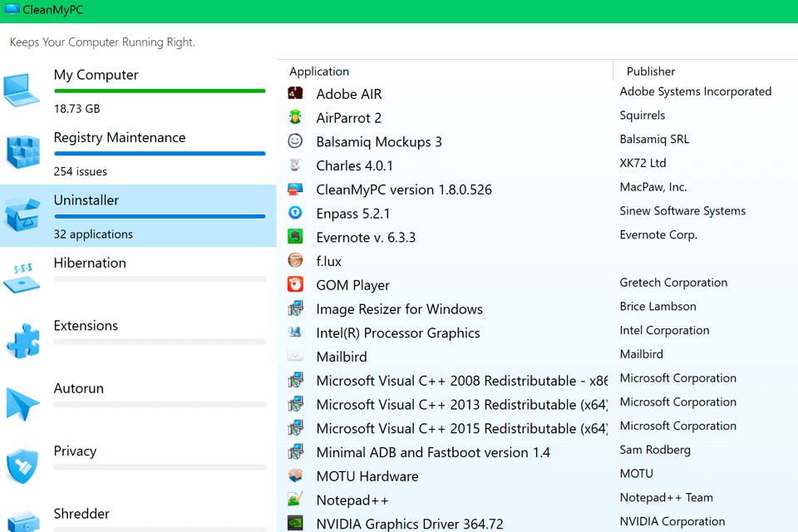Viewport: 798px width, 532px height.
Task: Click the CleanMyPC title bar logo
Action: click(x=12, y=9)
